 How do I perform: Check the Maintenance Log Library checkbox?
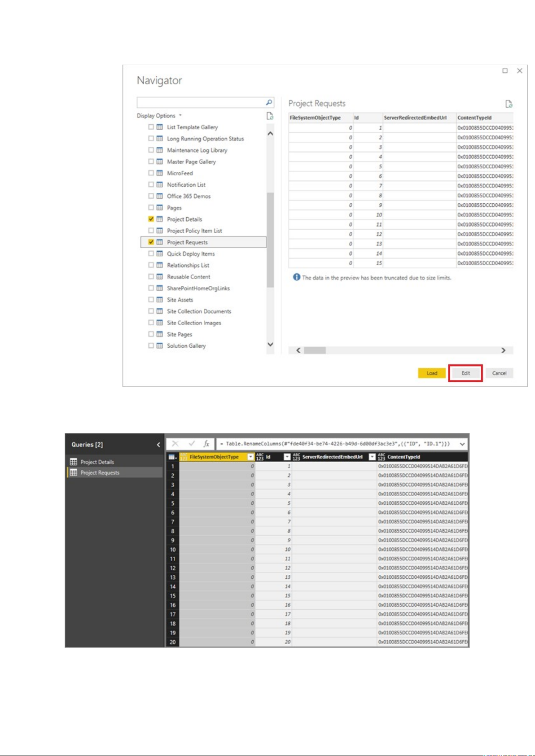click(x=151, y=150)
